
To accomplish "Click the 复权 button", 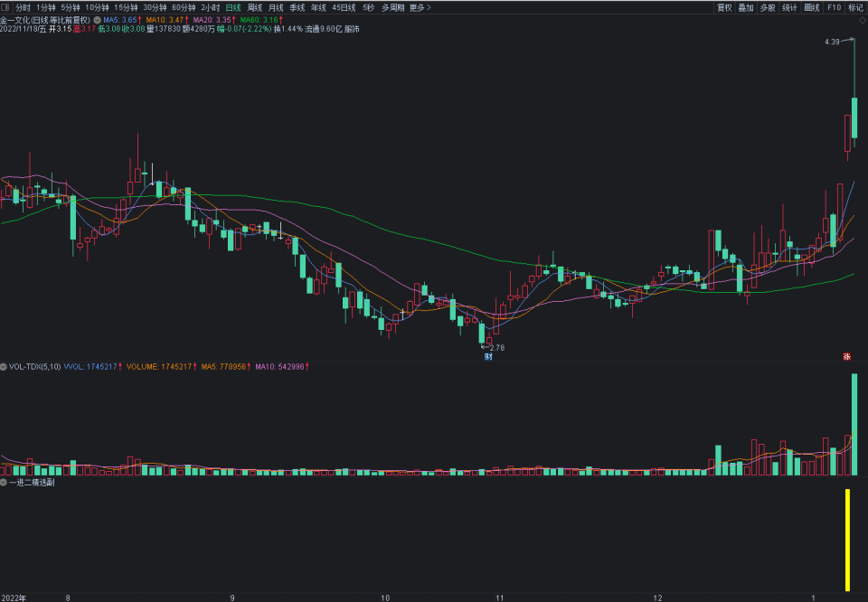I will tap(724, 8).
